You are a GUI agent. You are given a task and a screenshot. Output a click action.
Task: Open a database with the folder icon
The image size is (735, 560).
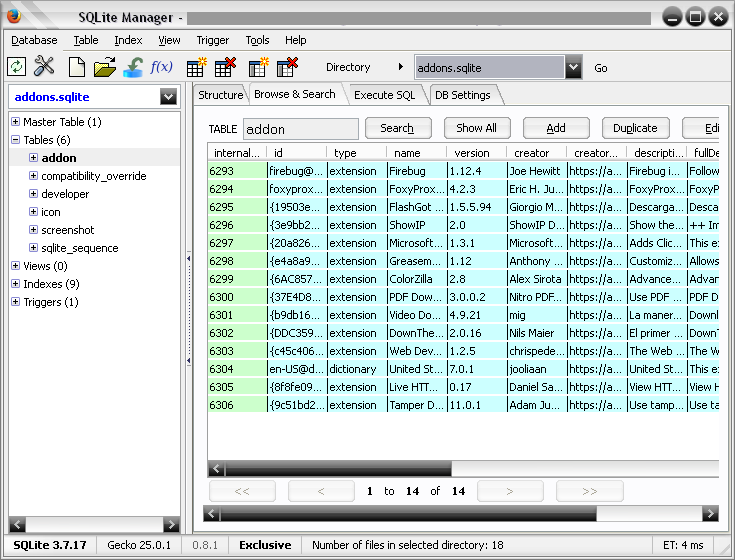point(105,67)
